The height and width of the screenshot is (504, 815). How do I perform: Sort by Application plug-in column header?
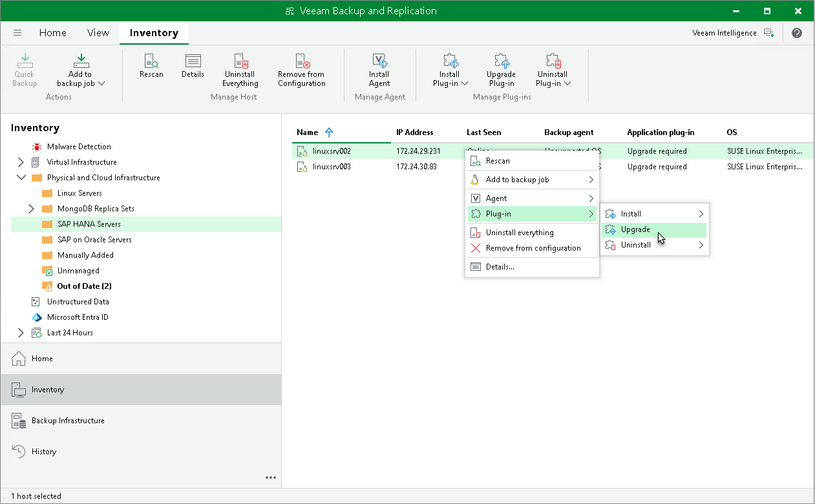661,132
